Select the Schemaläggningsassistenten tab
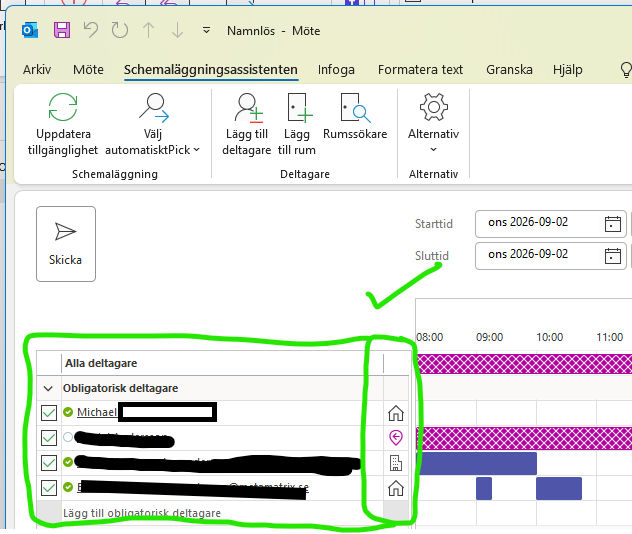This screenshot has width=632, height=534. tap(211, 70)
